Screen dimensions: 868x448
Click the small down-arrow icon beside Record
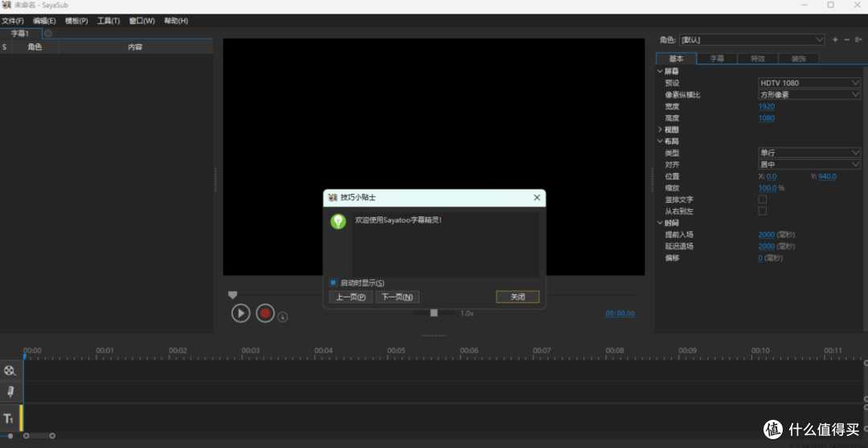point(282,318)
